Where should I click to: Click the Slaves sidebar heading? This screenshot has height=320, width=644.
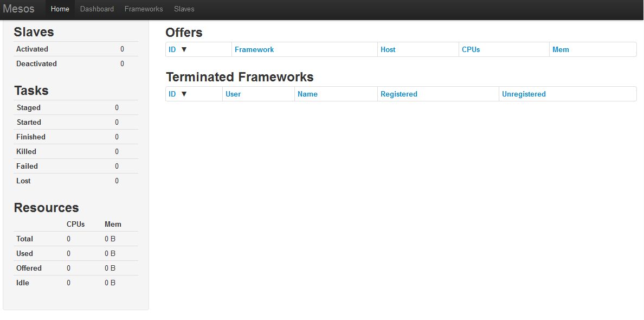[34, 32]
